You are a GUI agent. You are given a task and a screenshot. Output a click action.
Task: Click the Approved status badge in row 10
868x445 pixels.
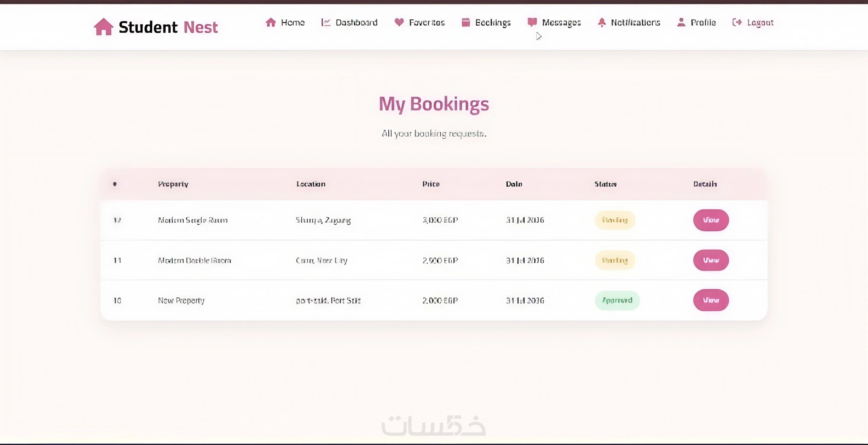[x=617, y=300]
